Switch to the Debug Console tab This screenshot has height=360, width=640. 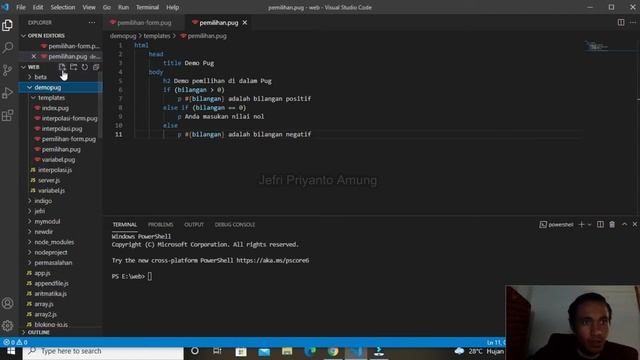(x=235, y=225)
